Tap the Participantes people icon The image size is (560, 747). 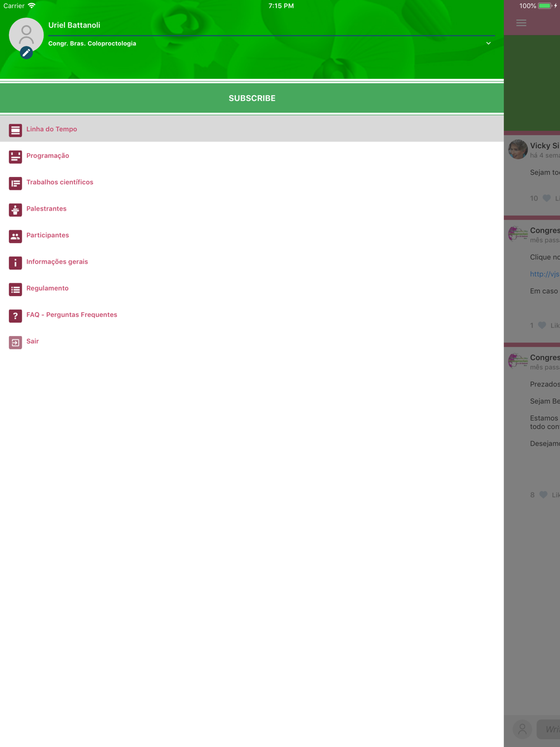(x=15, y=236)
